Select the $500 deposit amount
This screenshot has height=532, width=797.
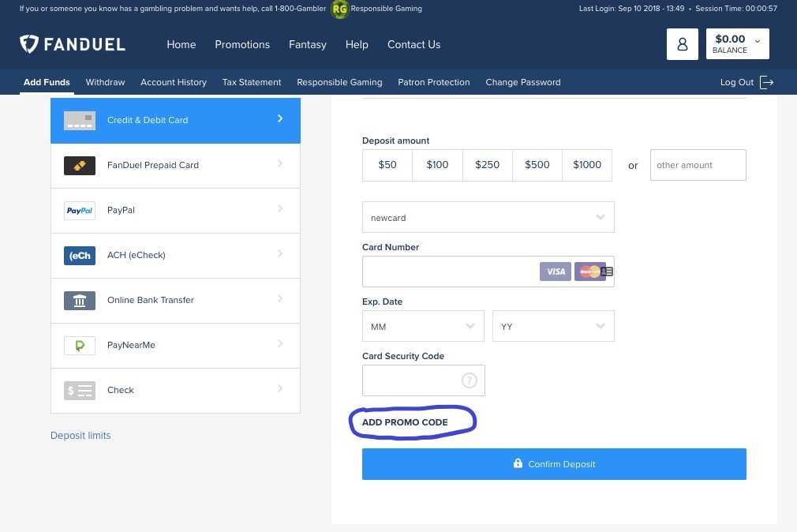(x=537, y=165)
